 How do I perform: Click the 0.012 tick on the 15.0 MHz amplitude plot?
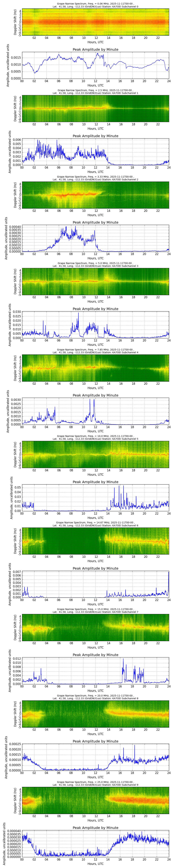click(x=17, y=659)
